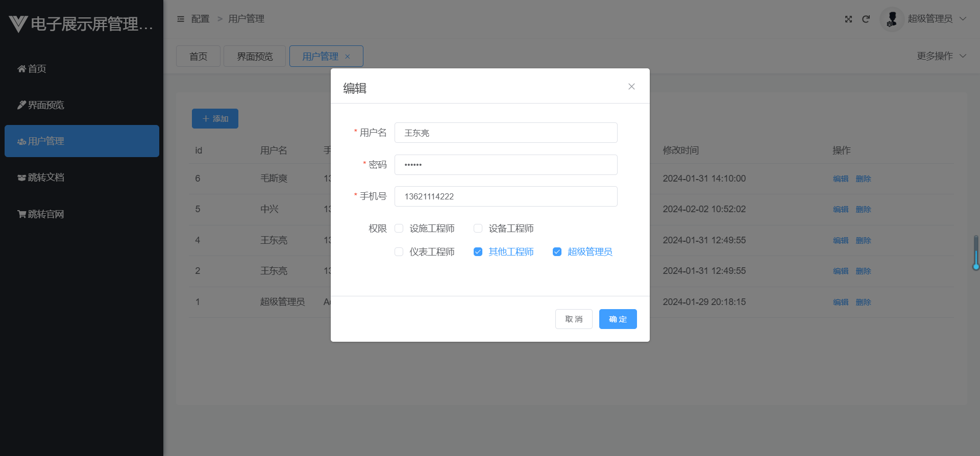This screenshot has height=456, width=980.
Task: Click the 界面预览 brush icon in sidebar
Action: (21, 105)
